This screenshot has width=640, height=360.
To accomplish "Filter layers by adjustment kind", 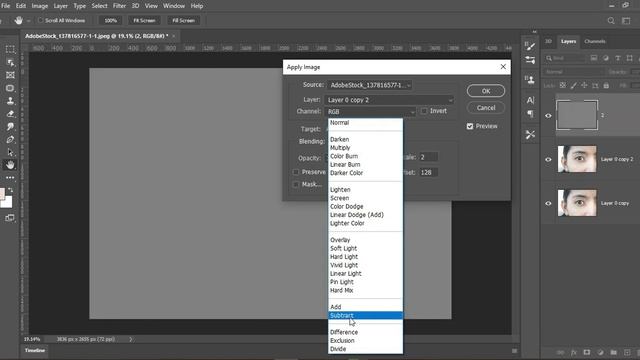I will [x=606, y=58].
